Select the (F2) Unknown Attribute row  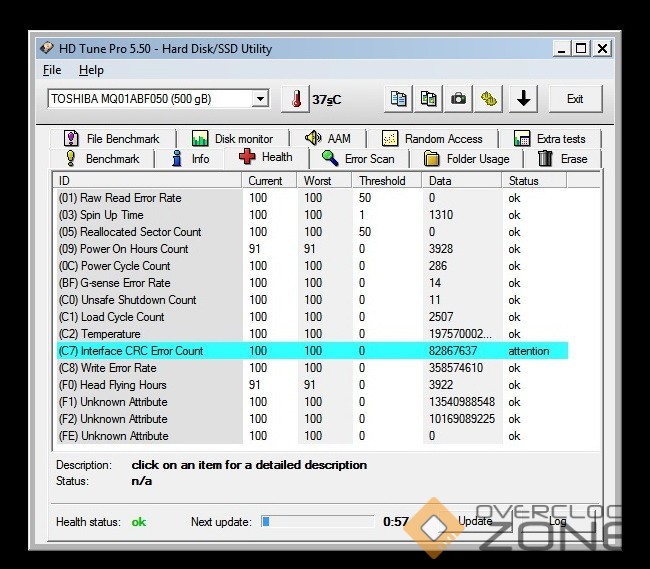coord(311,419)
